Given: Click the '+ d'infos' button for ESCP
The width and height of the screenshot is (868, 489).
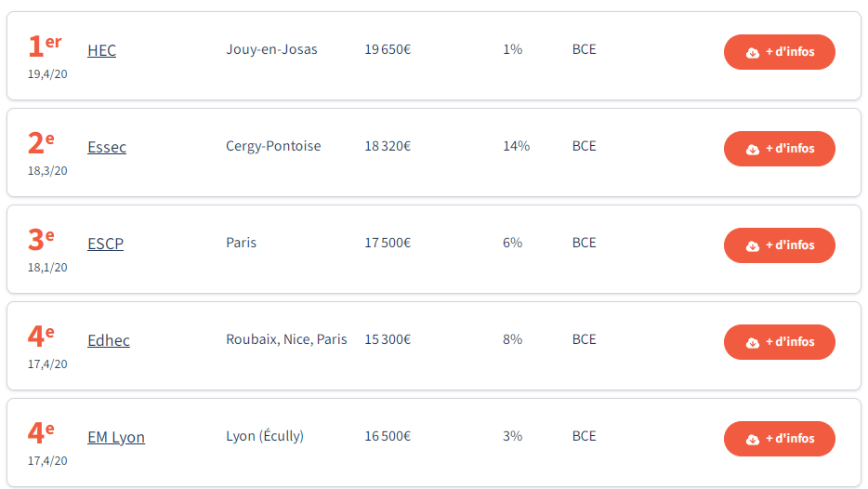Looking at the screenshot, I should [x=780, y=245].
